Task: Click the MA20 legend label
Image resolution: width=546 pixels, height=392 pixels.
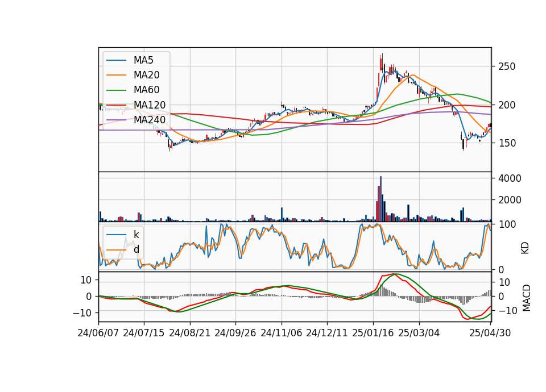Action: tap(146, 75)
